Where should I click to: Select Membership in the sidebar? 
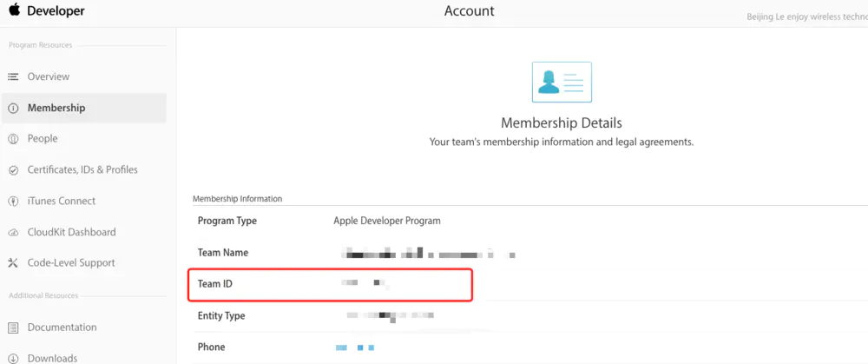pyautogui.click(x=83, y=108)
